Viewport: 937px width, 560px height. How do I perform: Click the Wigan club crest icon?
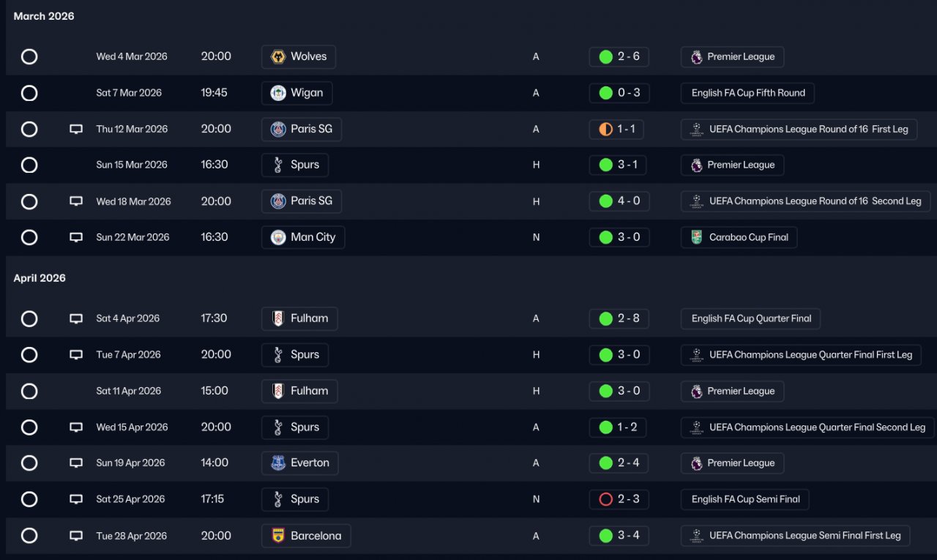tap(278, 93)
